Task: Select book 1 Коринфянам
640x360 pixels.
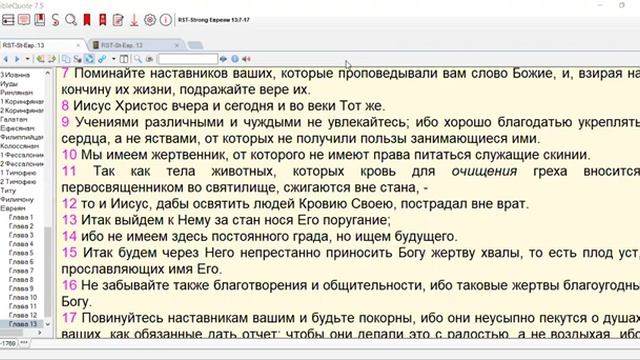Action: point(22,102)
